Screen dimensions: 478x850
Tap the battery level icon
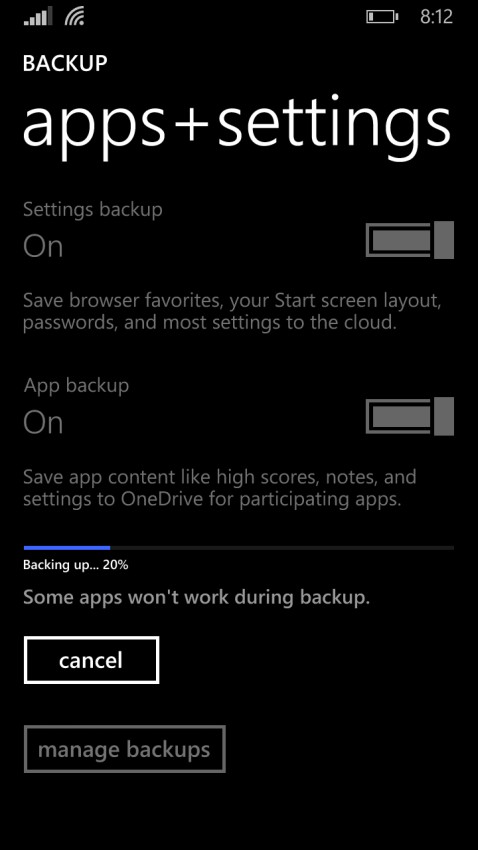coord(383,17)
